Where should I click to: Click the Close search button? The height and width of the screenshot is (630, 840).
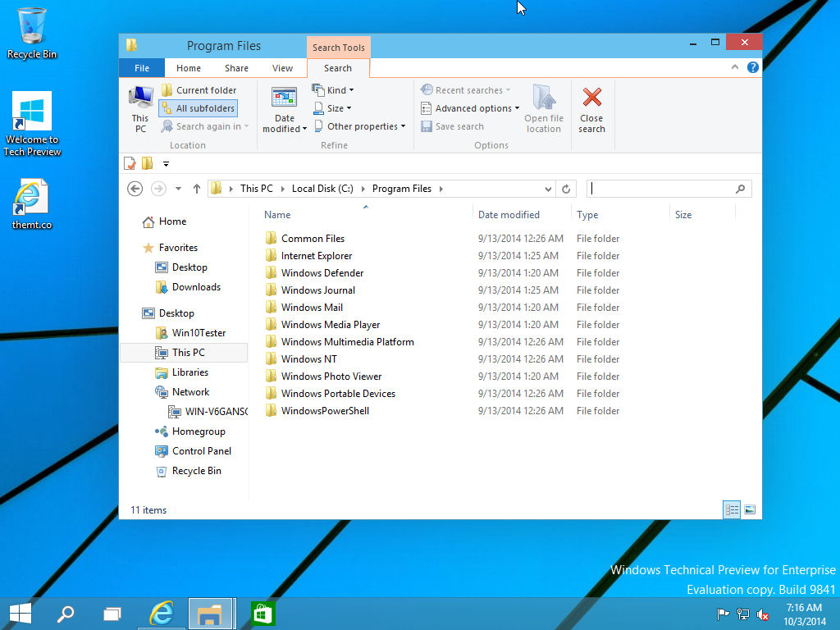(x=591, y=107)
